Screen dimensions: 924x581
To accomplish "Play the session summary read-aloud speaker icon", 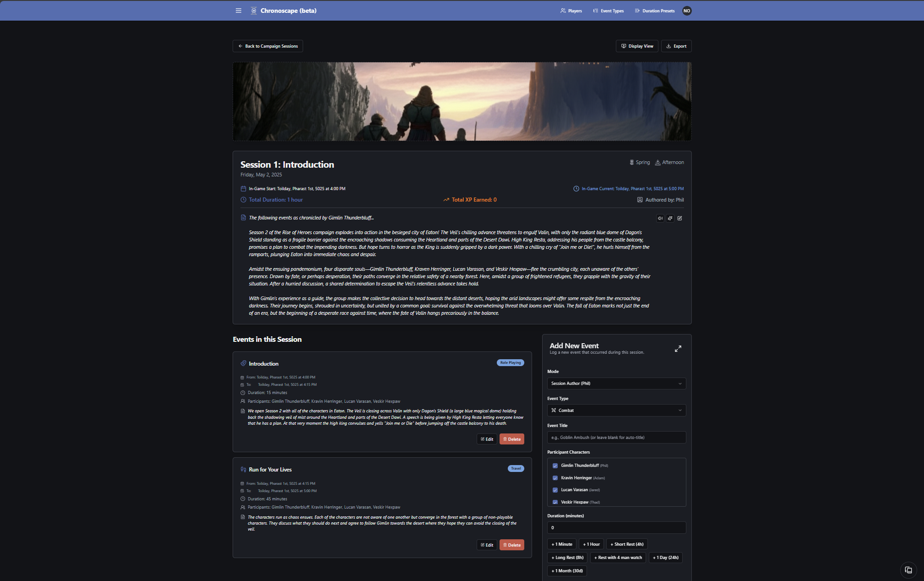I will click(660, 218).
